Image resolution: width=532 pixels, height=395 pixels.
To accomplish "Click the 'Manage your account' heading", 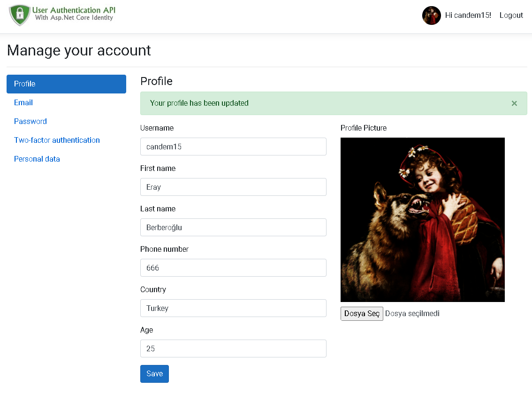I will tap(79, 51).
